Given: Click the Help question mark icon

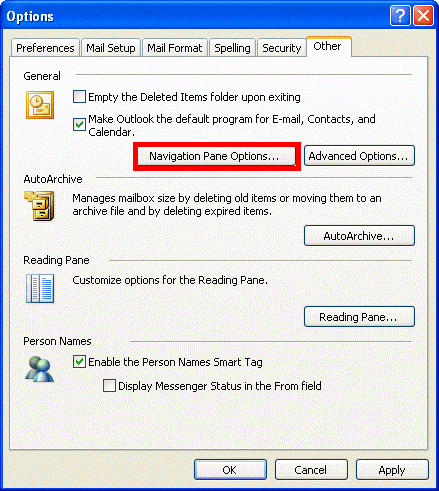Looking at the screenshot, I should click(x=400, y=15).
